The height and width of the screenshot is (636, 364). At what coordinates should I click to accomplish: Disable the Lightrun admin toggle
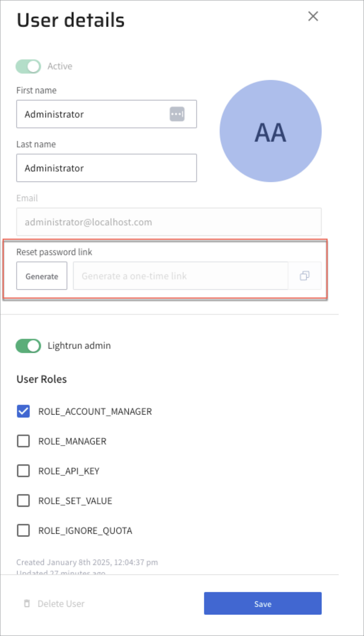[28, 346]
